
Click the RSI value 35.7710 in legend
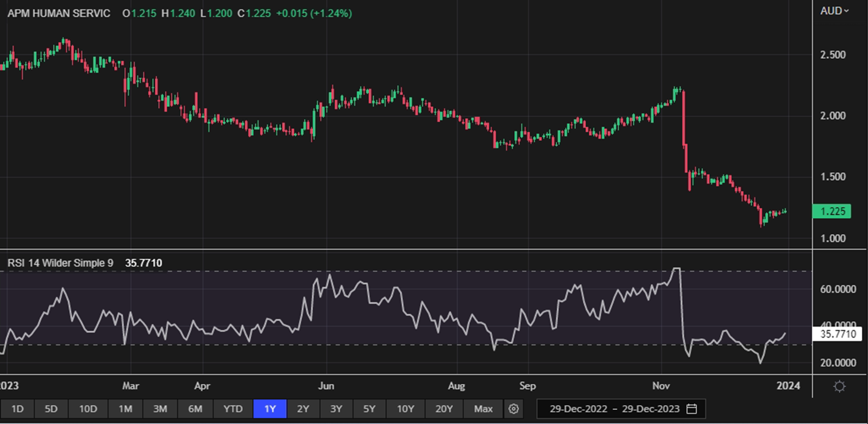point(144,263)
